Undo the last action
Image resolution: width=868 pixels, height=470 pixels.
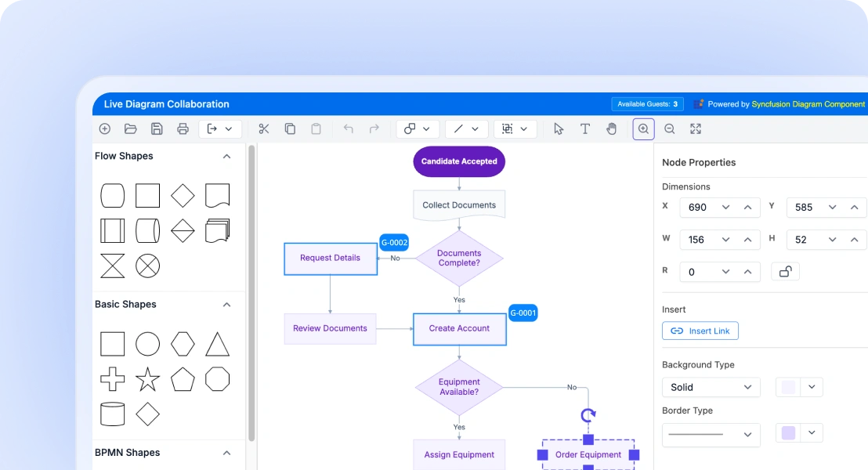[348, 129]
